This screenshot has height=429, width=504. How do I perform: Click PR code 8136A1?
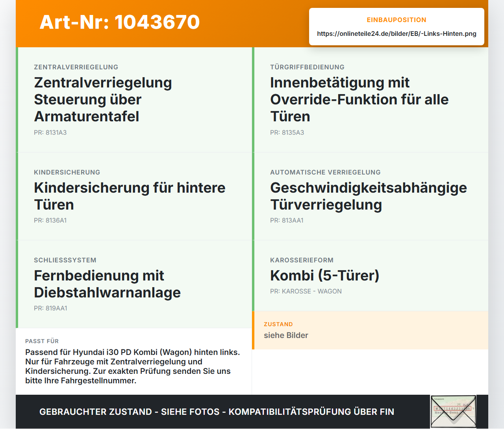(x=50, y=220)
